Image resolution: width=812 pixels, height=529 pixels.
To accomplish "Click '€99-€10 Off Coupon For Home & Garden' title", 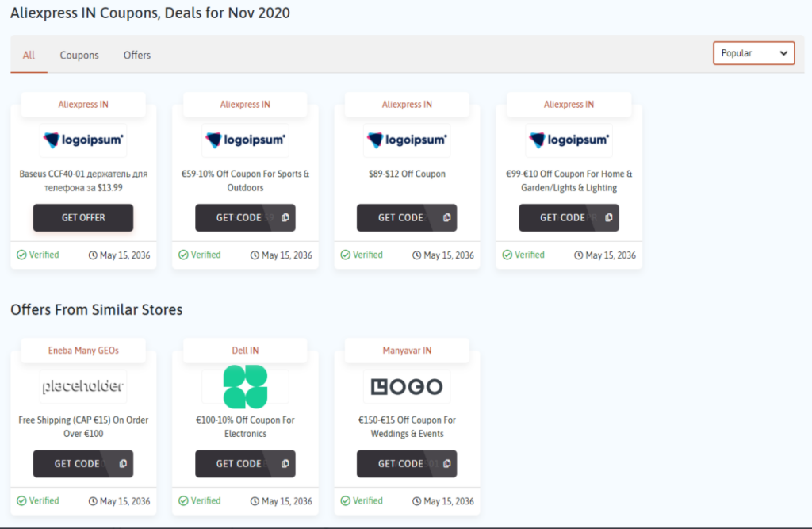I will (x=569, y=181).
